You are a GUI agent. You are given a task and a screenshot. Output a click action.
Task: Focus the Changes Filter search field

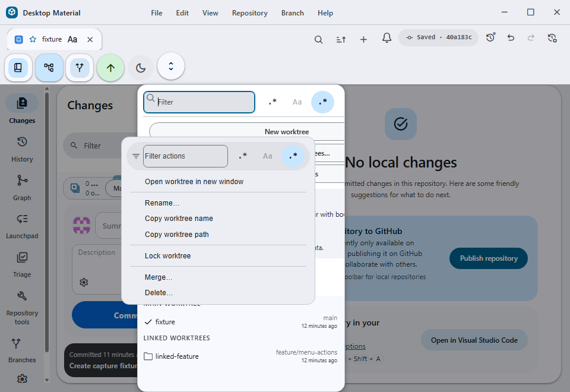pos(100,146)
